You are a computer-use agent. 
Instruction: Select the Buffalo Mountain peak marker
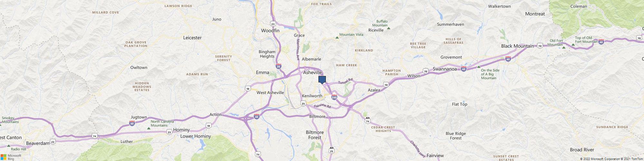388,29
